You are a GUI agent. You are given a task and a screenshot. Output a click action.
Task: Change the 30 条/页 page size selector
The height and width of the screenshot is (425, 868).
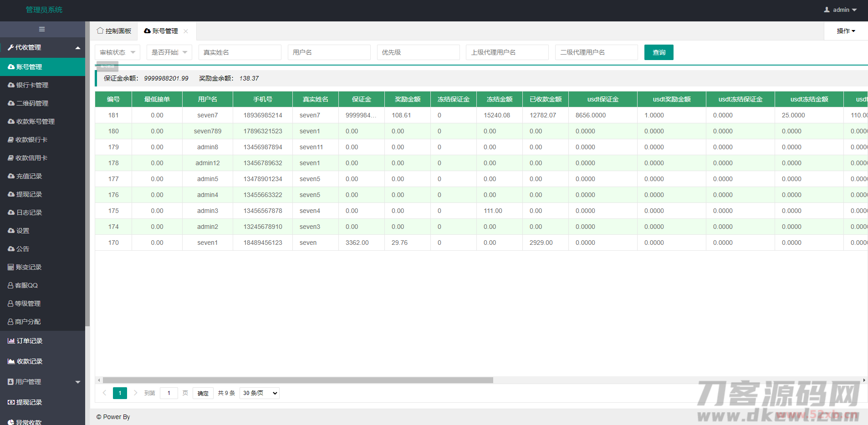coord(259,393)
